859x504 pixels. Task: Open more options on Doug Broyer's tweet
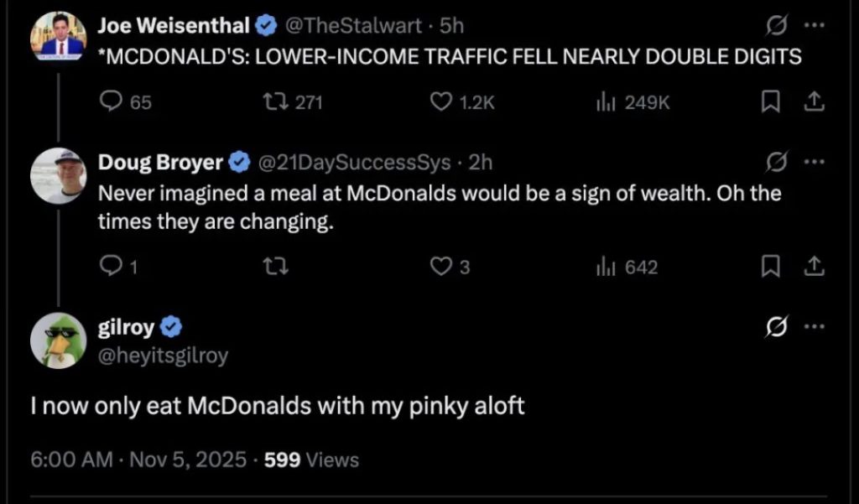(x=814, y=161)
